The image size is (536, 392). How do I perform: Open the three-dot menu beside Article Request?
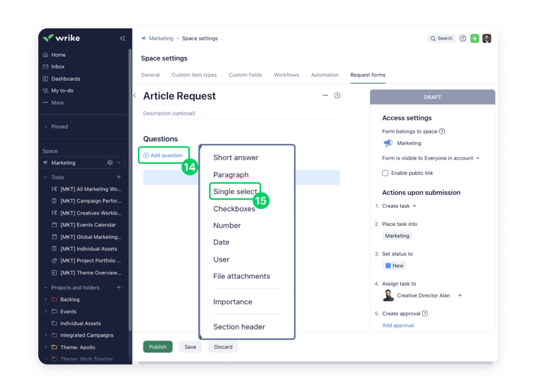point(325,95)
